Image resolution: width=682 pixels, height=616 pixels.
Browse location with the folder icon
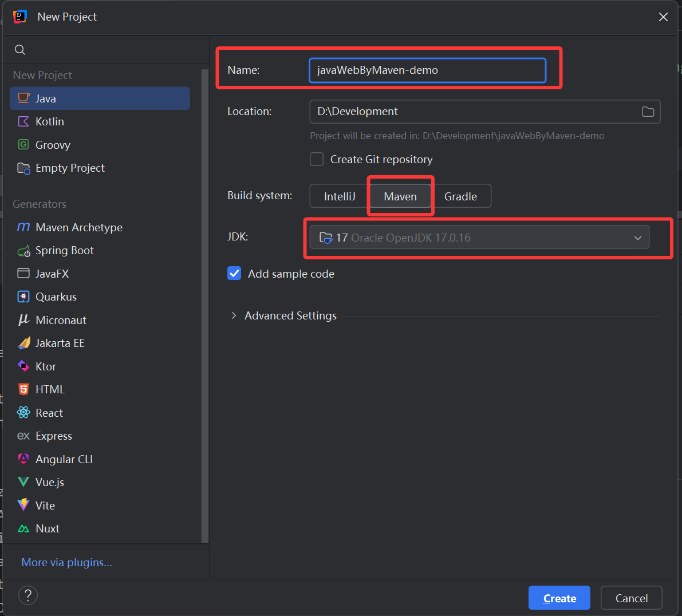point(648,111)
